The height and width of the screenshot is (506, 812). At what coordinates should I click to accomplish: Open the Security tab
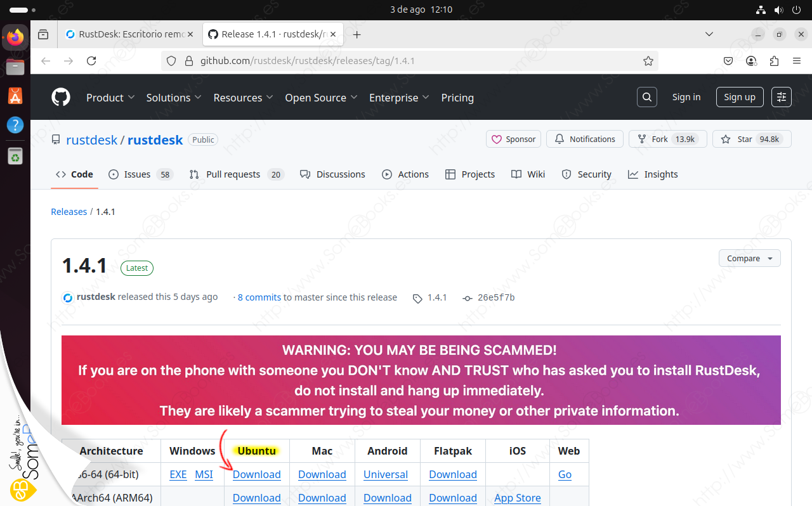pos(587,174)
